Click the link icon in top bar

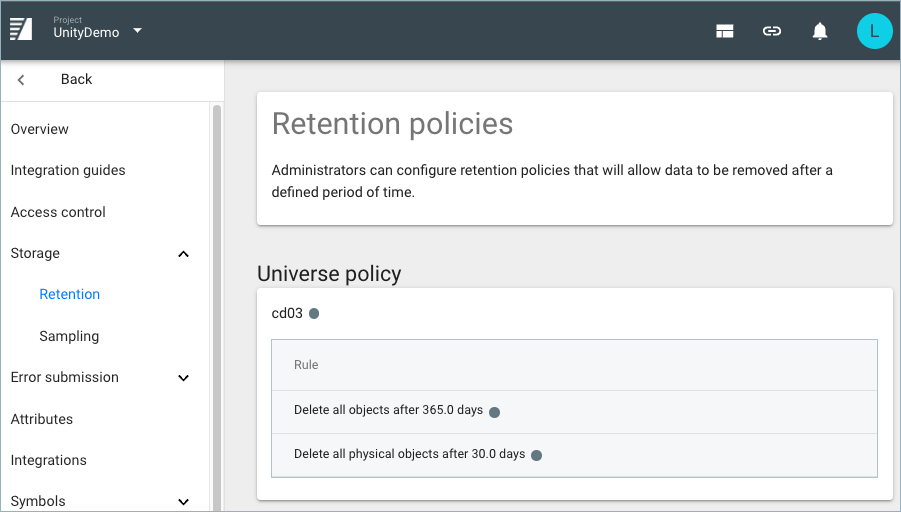pyautogui.click(x=772, y=31)
